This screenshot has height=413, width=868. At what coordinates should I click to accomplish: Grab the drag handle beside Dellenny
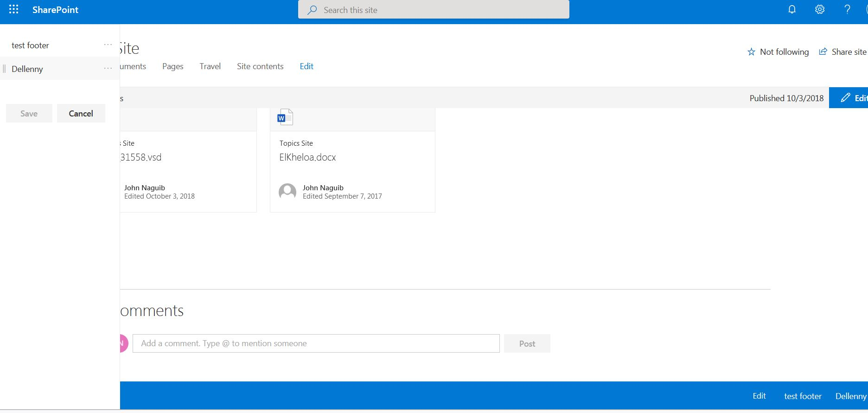point(5,69)
